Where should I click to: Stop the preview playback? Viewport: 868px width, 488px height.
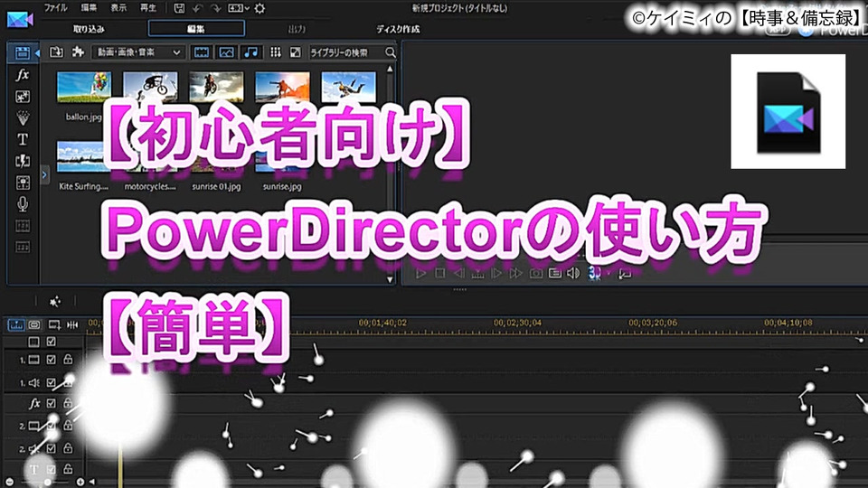(440, 273)
